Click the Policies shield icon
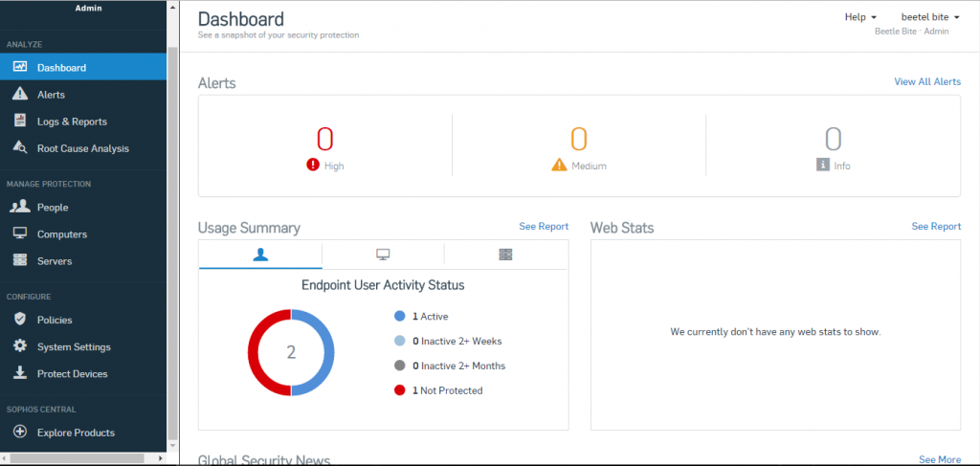This screenshot has width=980, height=466. (20, 320)
